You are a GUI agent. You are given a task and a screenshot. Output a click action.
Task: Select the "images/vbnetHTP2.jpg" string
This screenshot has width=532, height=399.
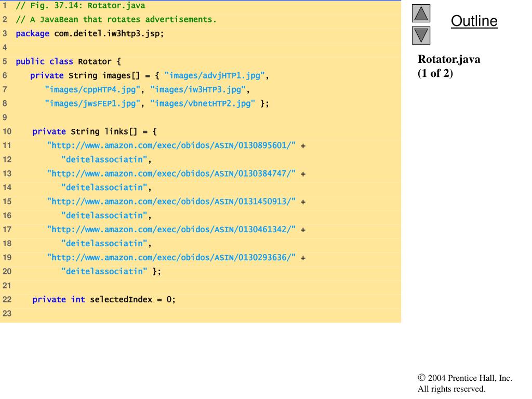click(203, 103)
